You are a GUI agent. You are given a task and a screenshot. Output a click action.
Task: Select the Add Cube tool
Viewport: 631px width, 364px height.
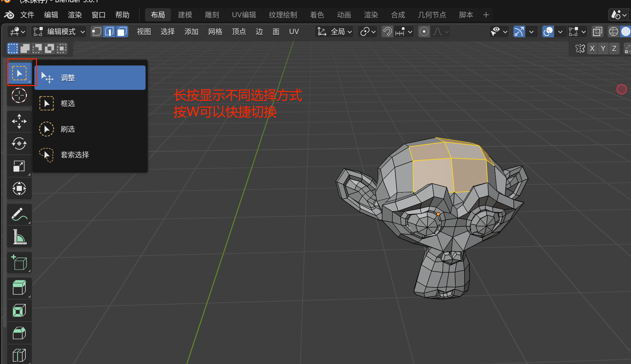[19, 263]
